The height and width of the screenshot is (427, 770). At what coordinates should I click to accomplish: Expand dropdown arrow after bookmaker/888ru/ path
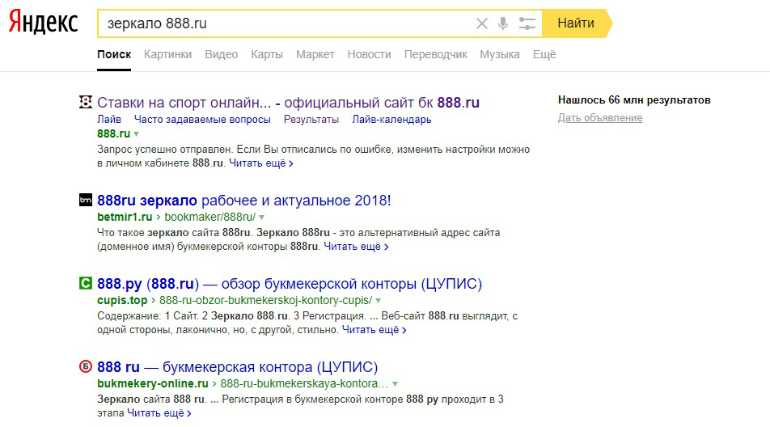262,217
